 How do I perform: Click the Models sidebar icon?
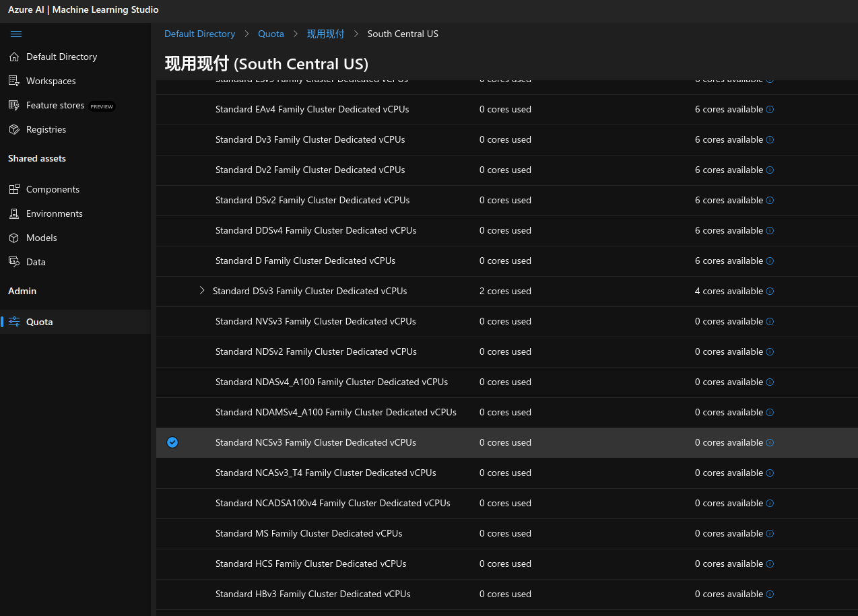[13, 238]
